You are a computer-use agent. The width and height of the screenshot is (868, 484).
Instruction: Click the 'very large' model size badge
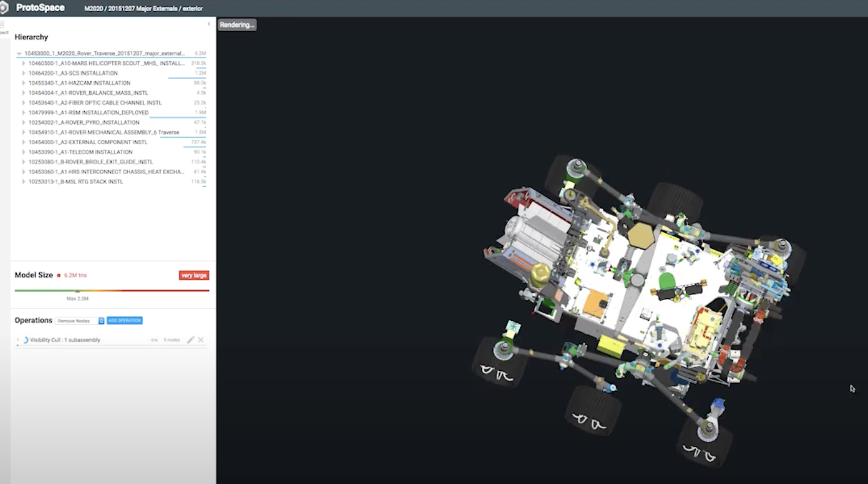[194, 276]
